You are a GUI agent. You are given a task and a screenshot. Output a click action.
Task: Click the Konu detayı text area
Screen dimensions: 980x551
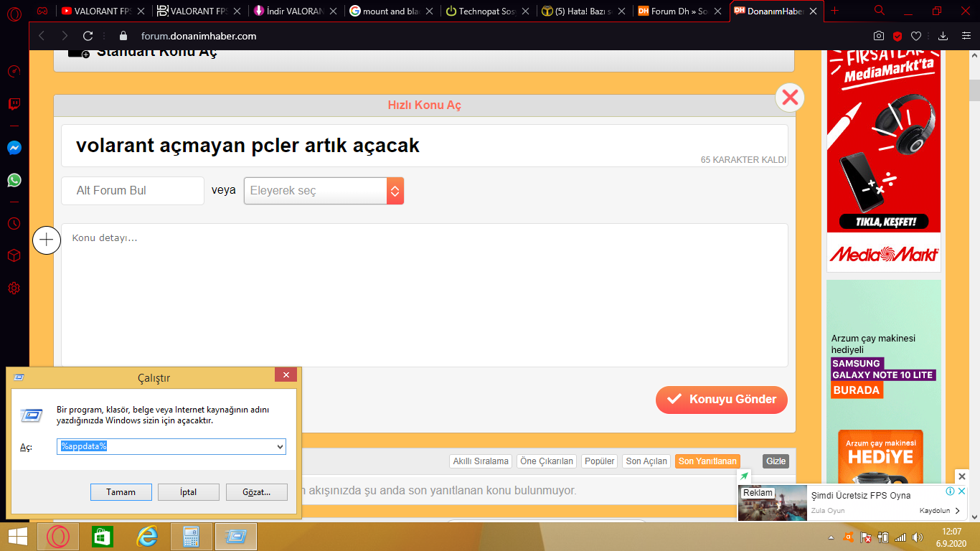(x=424, y=296)
